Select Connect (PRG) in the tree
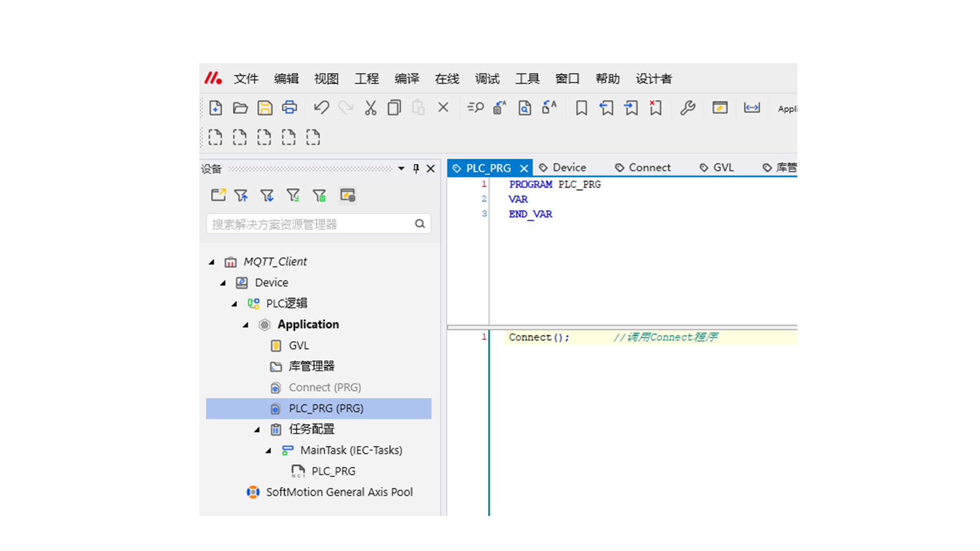Image resolution: width=980 pixels, height=551 pixels. coord(325,388)
